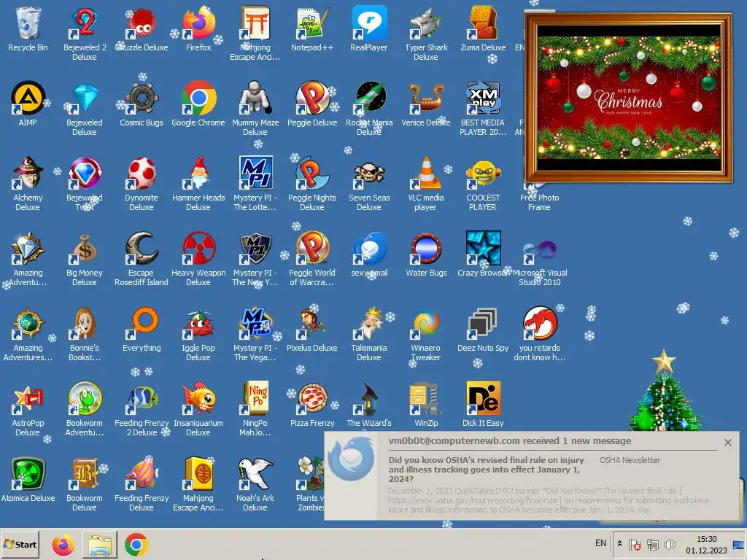
Task: Select the Firefox desktop shortcut
Action: 198,23
